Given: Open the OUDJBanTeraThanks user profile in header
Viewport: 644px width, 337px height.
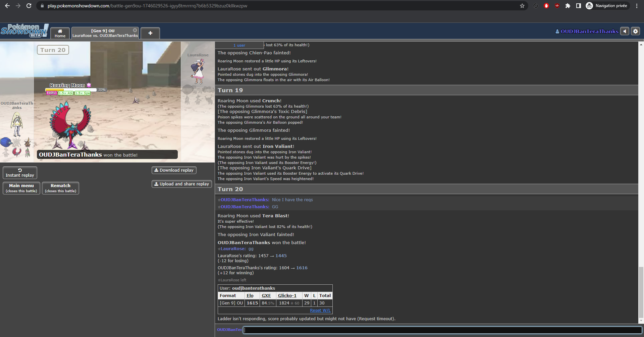Looking at the screenshot, I should [587, 31].
